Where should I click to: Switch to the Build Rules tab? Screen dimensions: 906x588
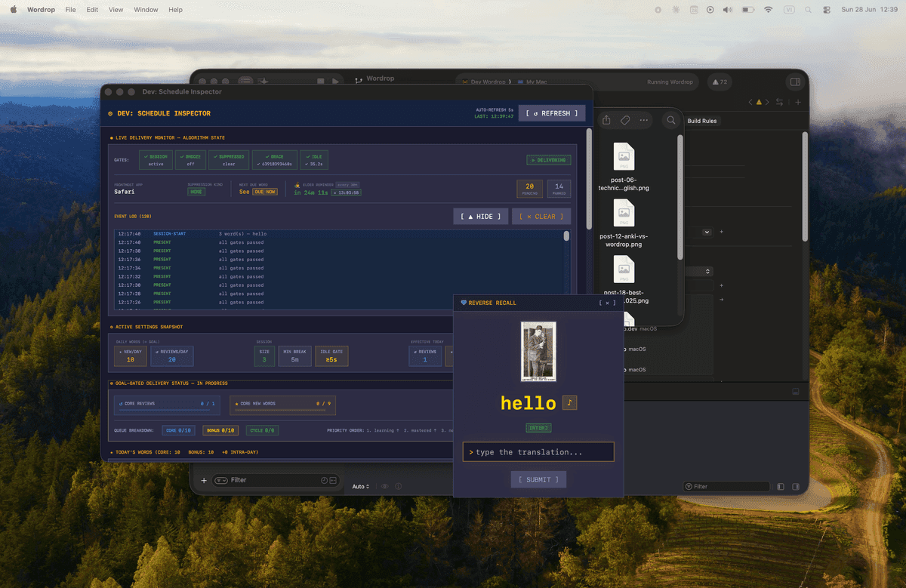click(702, 121)
